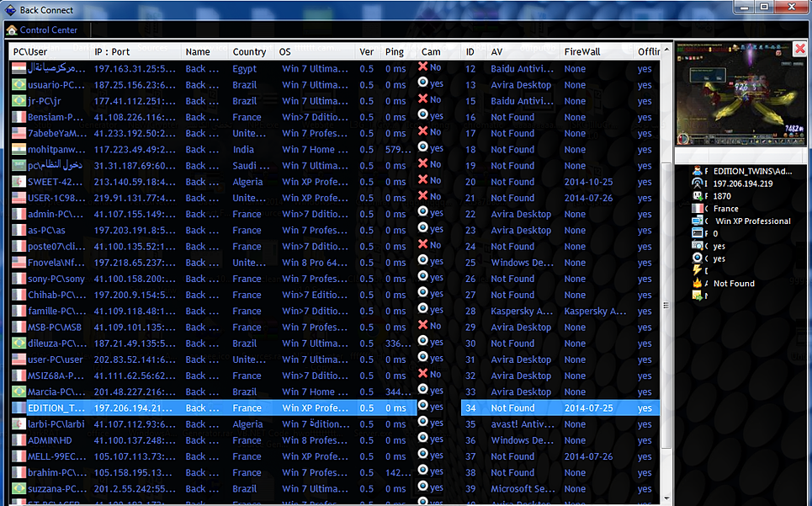Click the avast! Antiv... AV cell

(x=523, y=424)
